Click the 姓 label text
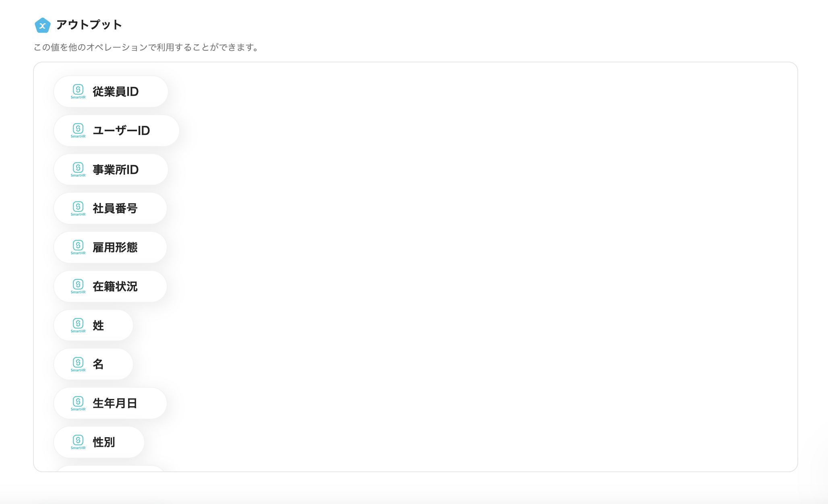Image resolution: width=828 pixels, height=504 pixels. tap(98, 325)
